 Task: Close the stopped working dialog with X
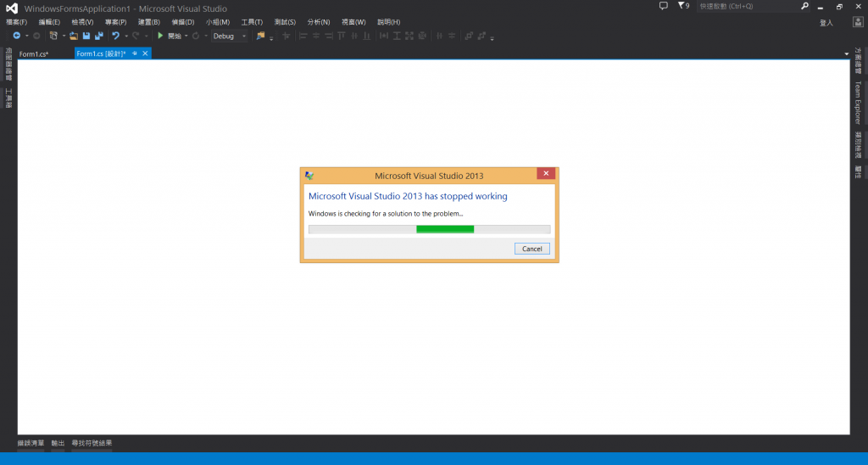pyautogui.click(x=546, y=173)
